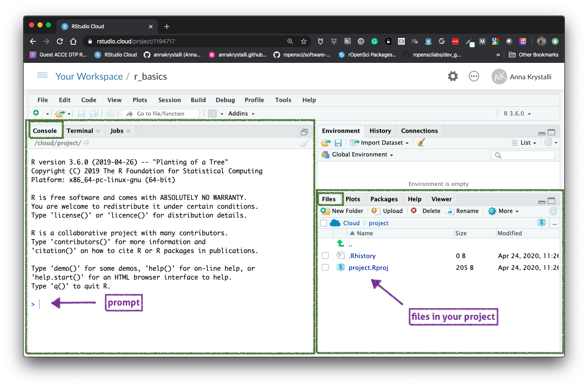This screenshot has height=388, width=588.
Task: Clear console with the broom icon
Action: [305, 143]
